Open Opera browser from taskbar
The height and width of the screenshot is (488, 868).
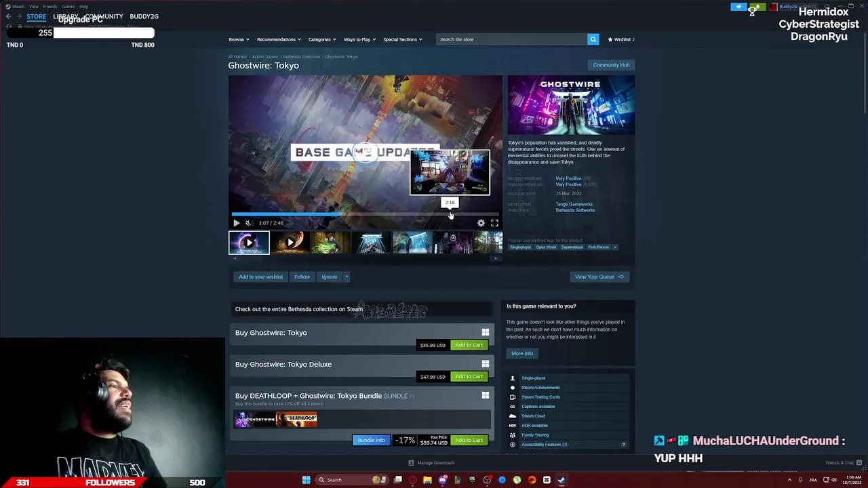tap(412, 480)
